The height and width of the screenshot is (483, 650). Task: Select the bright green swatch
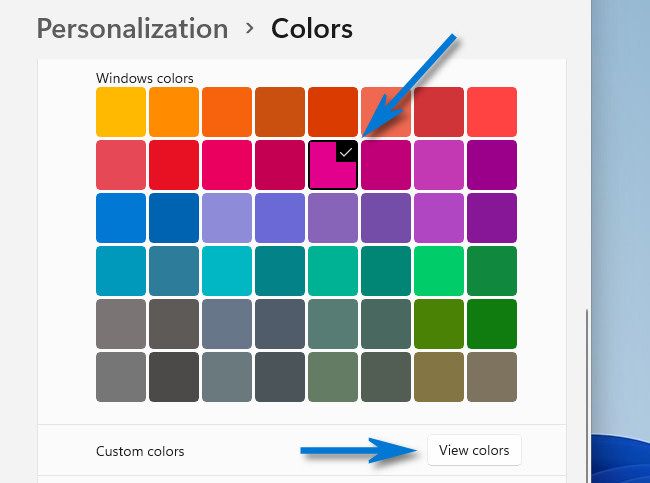pos(439,271)
